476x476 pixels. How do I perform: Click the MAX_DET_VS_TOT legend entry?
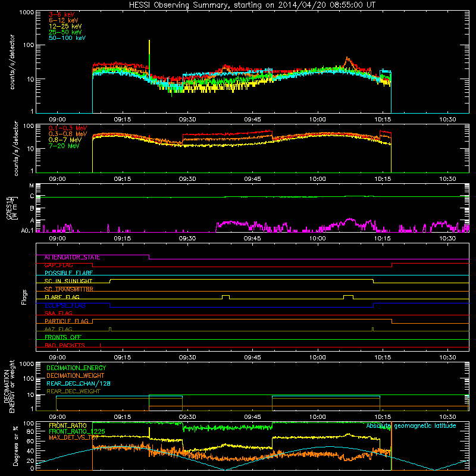pyautogui.click(x=74, y=437)
